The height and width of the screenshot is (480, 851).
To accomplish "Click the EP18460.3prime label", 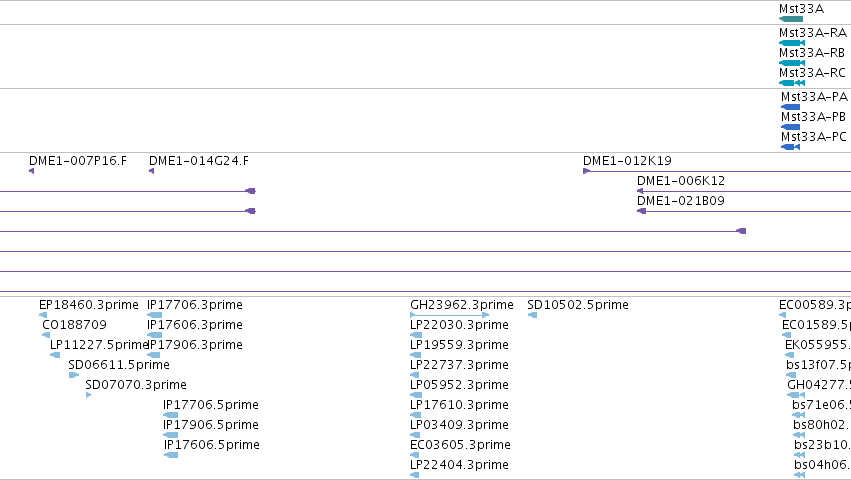I will (x=88, y=305).
